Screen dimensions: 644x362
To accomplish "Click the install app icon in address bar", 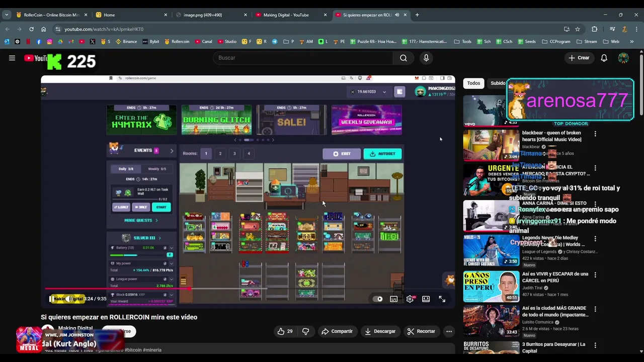I will 567,29.
